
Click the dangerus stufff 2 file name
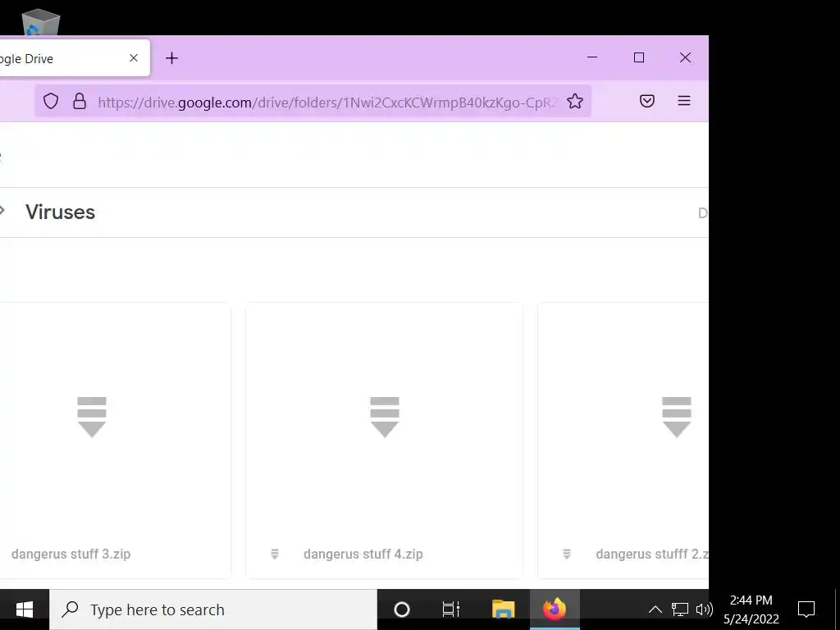click(x=652, y=554)
